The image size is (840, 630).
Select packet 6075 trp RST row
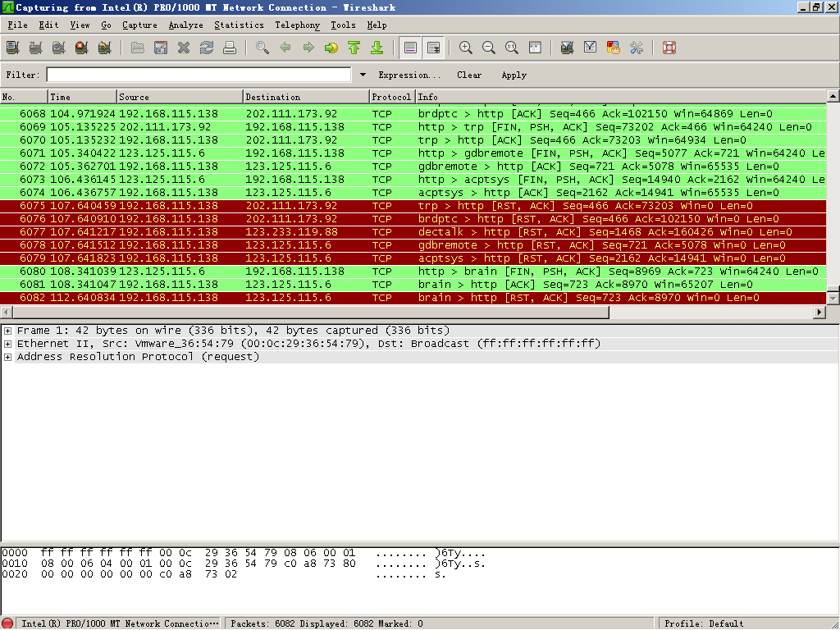(413, 206)
